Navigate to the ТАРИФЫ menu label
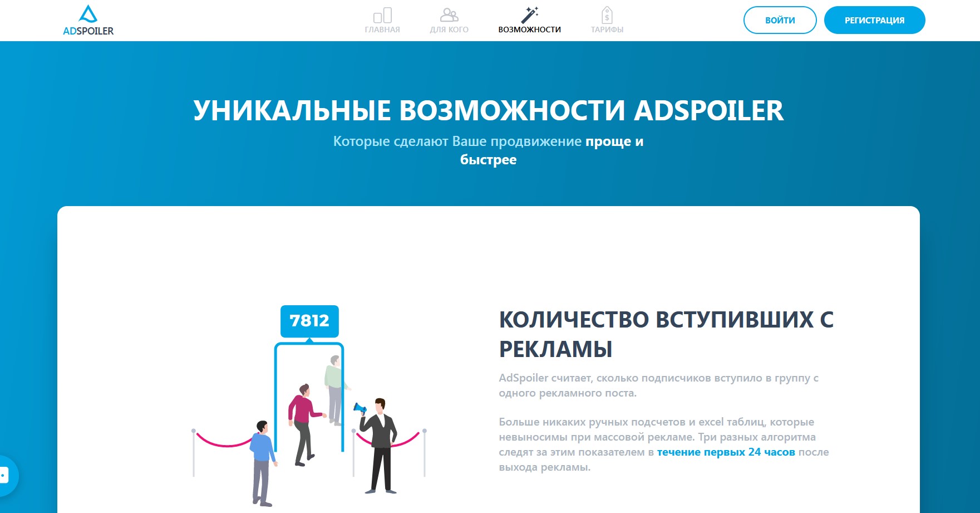This screenshot has height=513, width=980. coord(607,30)
